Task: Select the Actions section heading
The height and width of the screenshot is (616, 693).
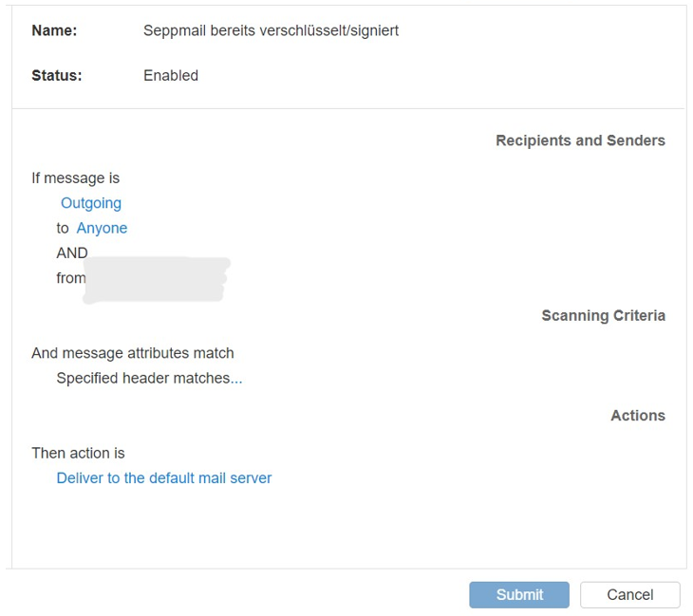Action: 638,416
